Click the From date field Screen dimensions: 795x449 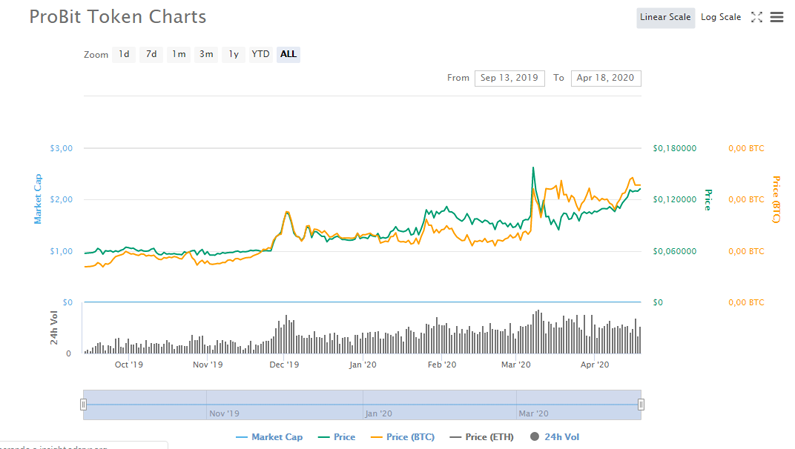(x=509, y=78)
